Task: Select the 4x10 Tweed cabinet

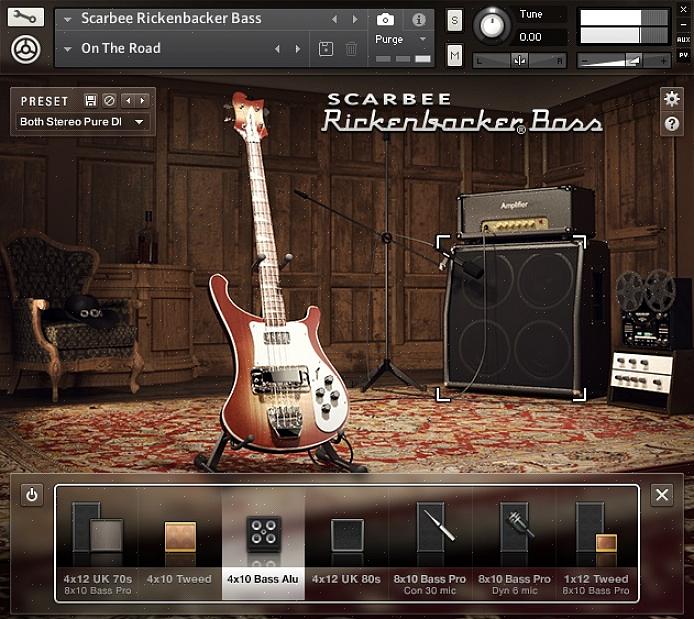Action: coord(179,543)
